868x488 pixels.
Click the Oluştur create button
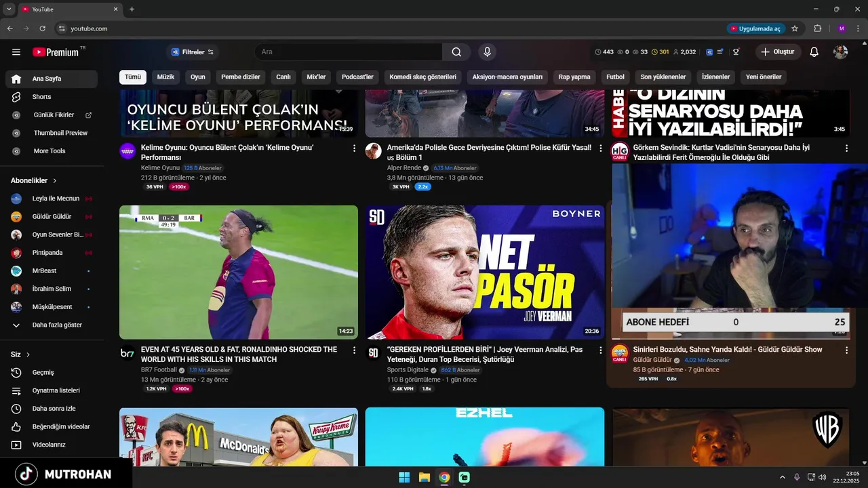tap(778, 52)
